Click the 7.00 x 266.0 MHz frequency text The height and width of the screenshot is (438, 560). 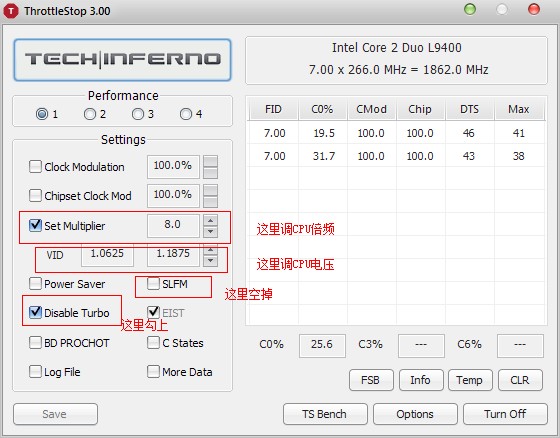(398, 70)
